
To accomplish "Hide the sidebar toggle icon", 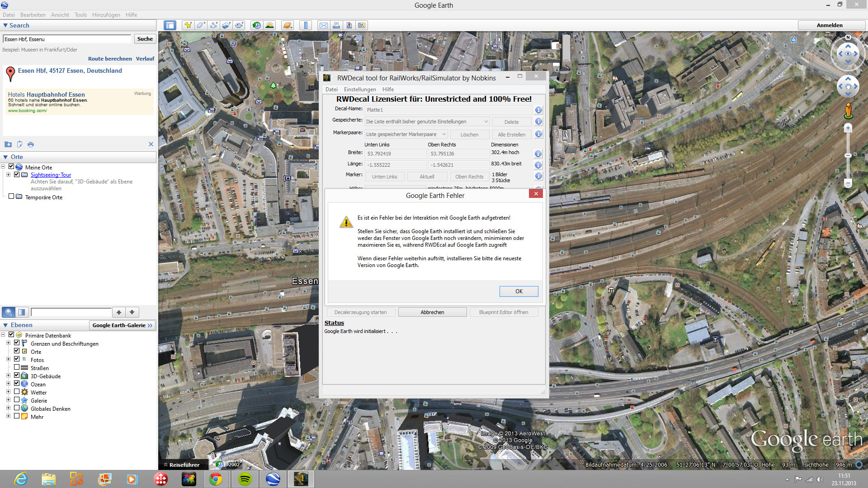I will (170, 25).
